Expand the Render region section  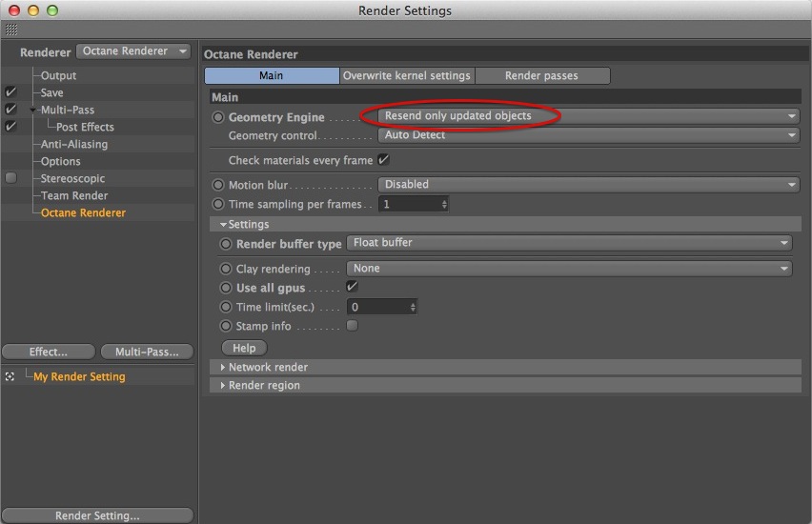tap(223, 385)
